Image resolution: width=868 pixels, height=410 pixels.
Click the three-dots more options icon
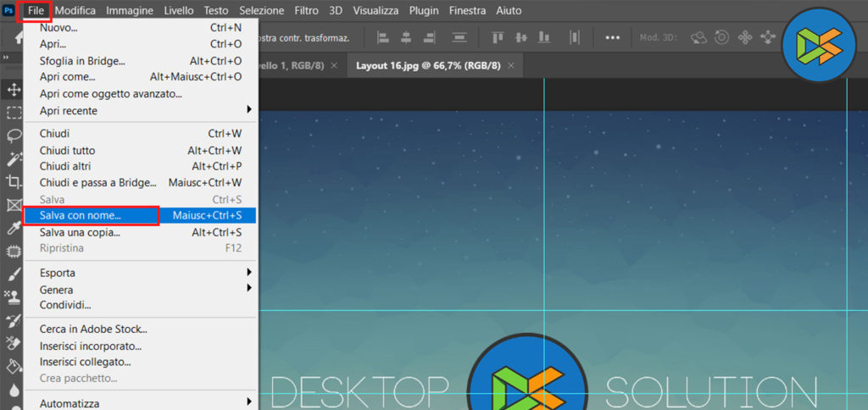point(612,37)
